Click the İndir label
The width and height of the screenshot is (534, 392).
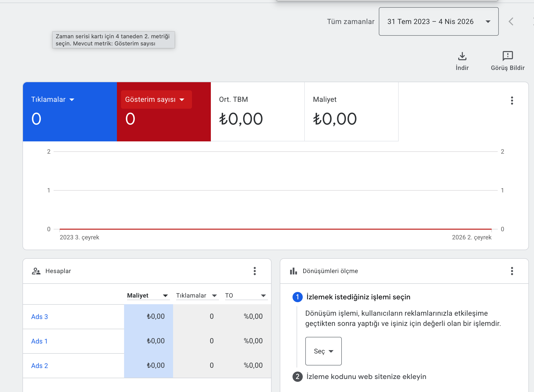click(462, 68)
